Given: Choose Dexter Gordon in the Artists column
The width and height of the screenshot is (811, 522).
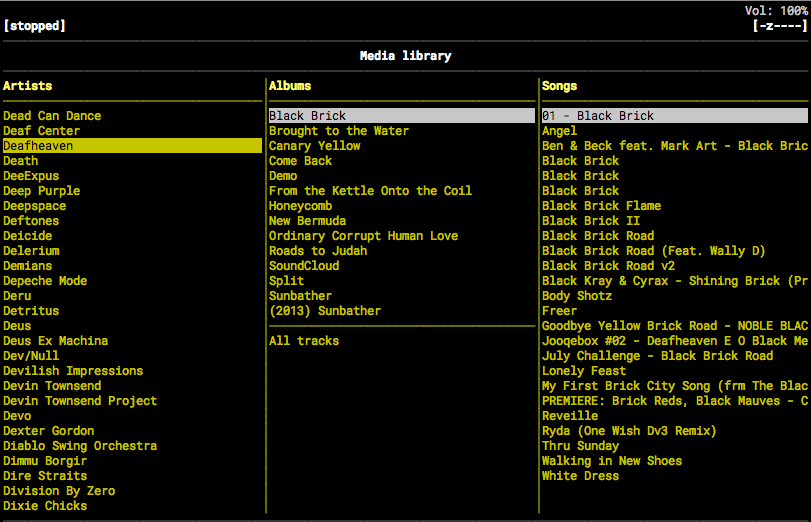Looking at the screenshot, I should pyautogui.click(x=49, y=431).
